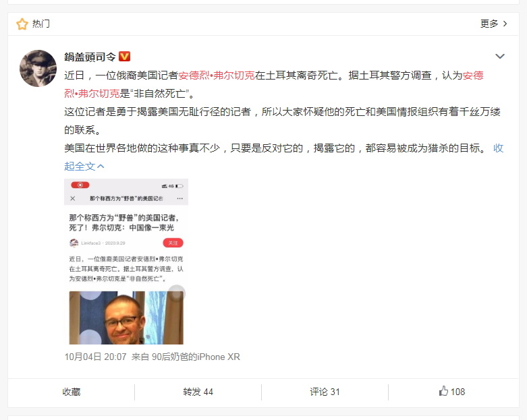Open the 转发 44 repost tab
Viewport: 527px width, 420px height.
pyautogui.click(x=198, y=392)
